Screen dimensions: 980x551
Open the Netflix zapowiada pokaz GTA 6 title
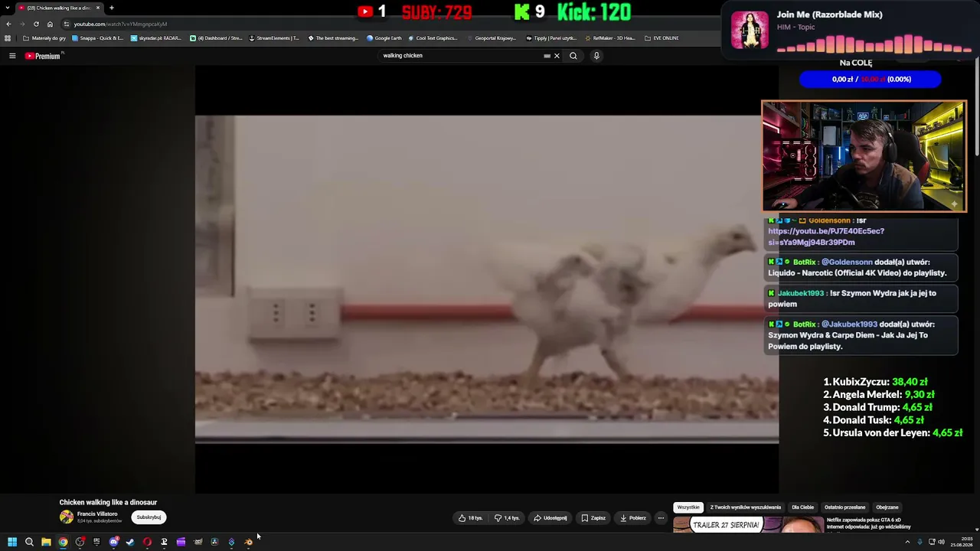click(x=868, y=523)
